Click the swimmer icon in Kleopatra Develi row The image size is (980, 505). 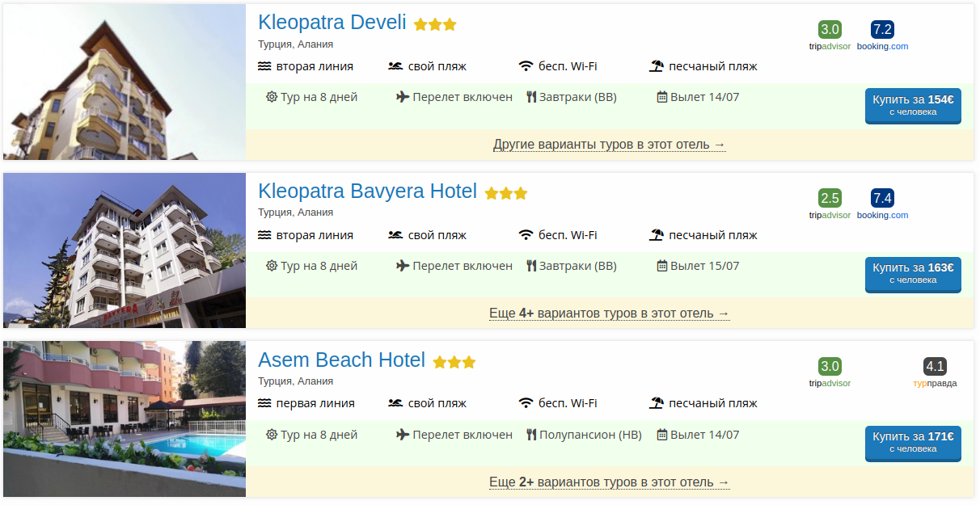[395, 66]
